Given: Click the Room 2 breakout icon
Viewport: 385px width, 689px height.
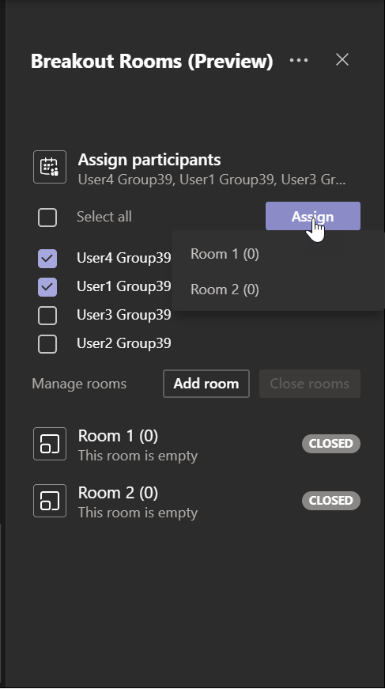Looking at the screenshot, I should (50, 501).
